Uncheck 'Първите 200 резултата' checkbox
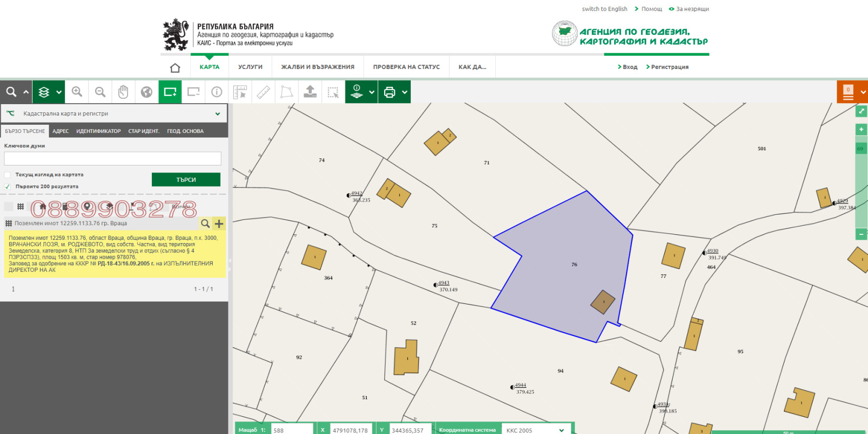Screen dimensions: 868x434 (8, 187)
